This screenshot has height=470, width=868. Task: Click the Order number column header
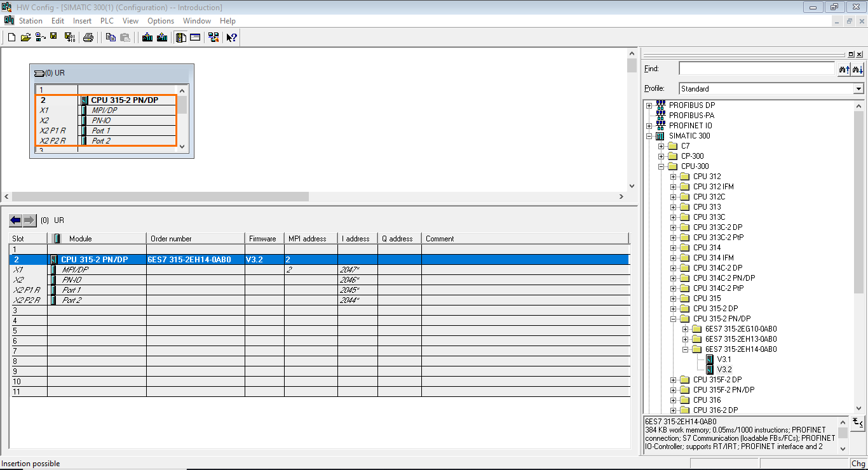[x=196, y=239]
